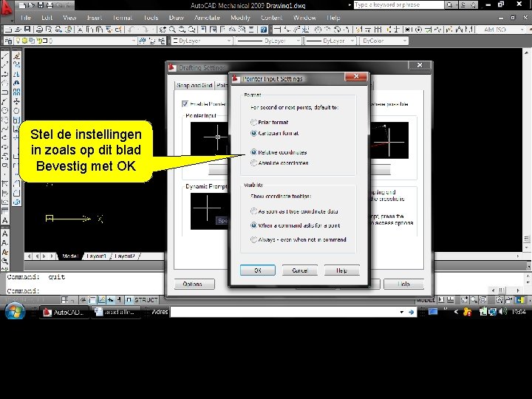Click the Plot printer toolbar icon
532x399 pixels.
(x=39, y=30)
